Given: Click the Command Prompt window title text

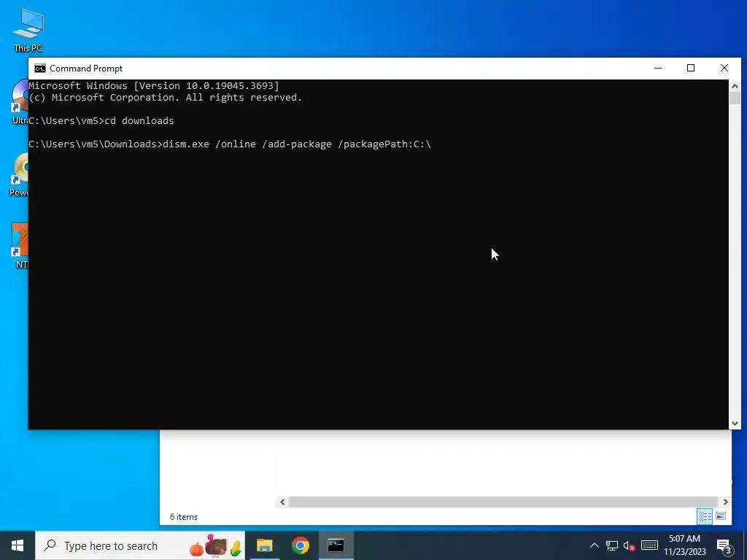Looking at the screenshot, I should point(86,69).
